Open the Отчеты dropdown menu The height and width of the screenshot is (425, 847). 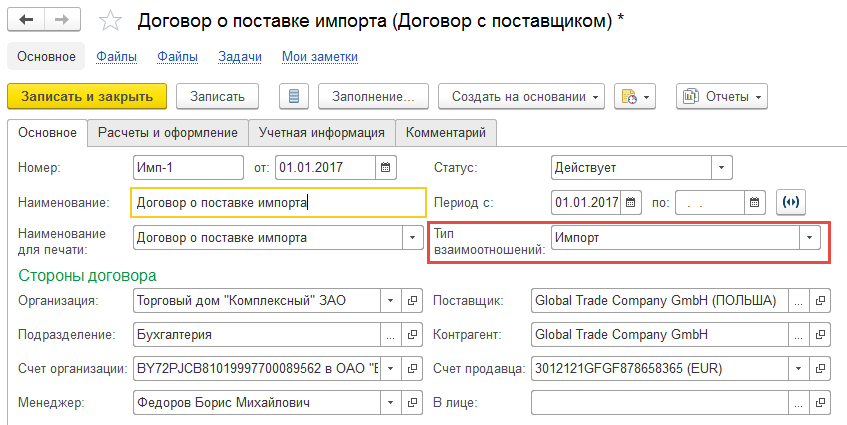tap(721, 96)
